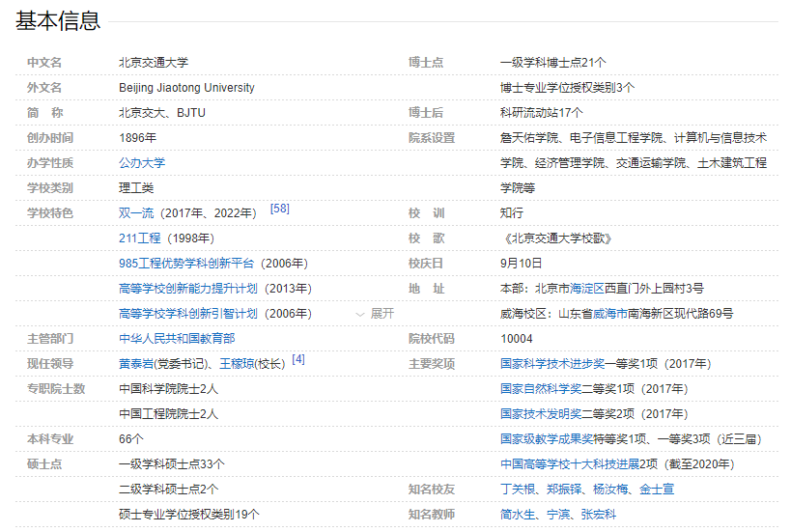Expand the 展开 school features list
791x532 pixels.
point(376,314)
